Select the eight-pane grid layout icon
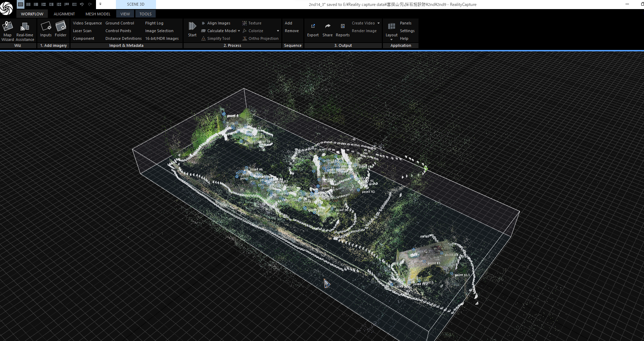The width and height of the screenshot is (644, 341). (74, 4)
